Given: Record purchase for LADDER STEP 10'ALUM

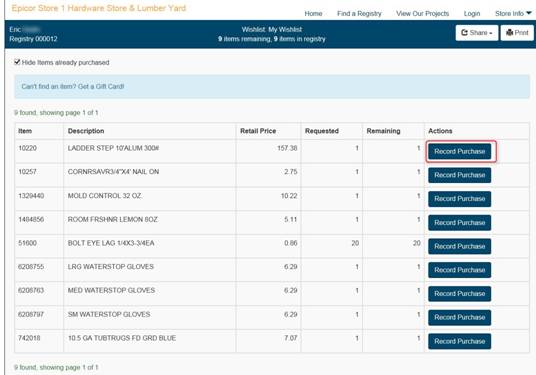Looking at the screenshot, I should (459, 151).
